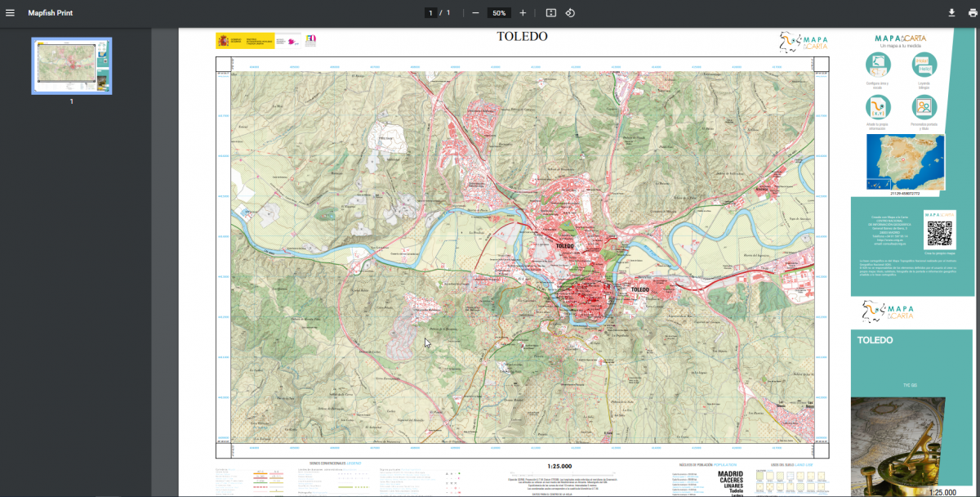Download the Toledo map PDF
The image size is (980, 497).
(951, 12)
